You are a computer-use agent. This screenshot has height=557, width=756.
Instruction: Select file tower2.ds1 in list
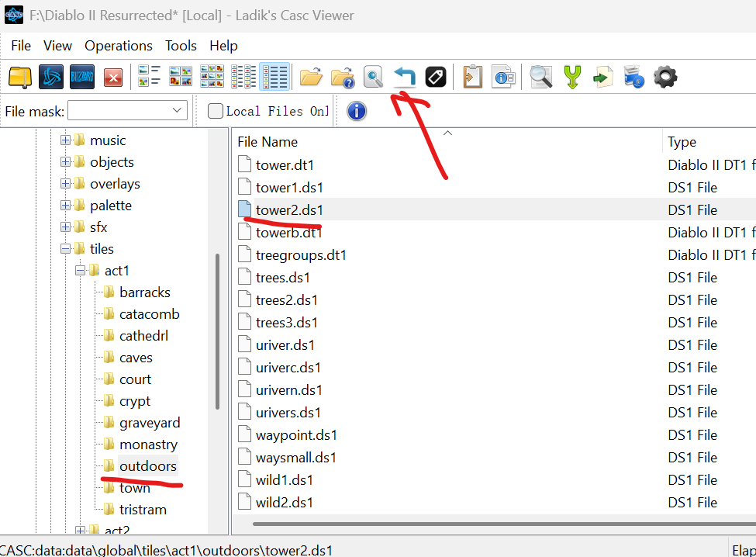coord(289,209)
